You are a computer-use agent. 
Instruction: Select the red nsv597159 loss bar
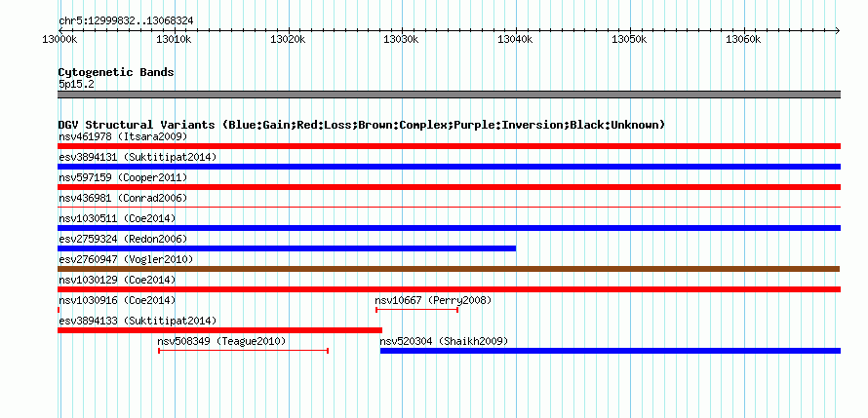coord(449,187)
